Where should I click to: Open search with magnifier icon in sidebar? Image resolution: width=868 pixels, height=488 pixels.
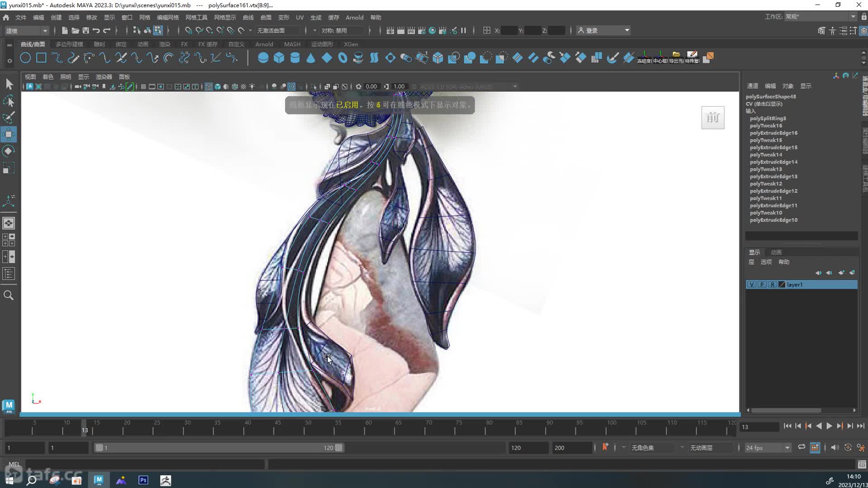pos(9,295)
